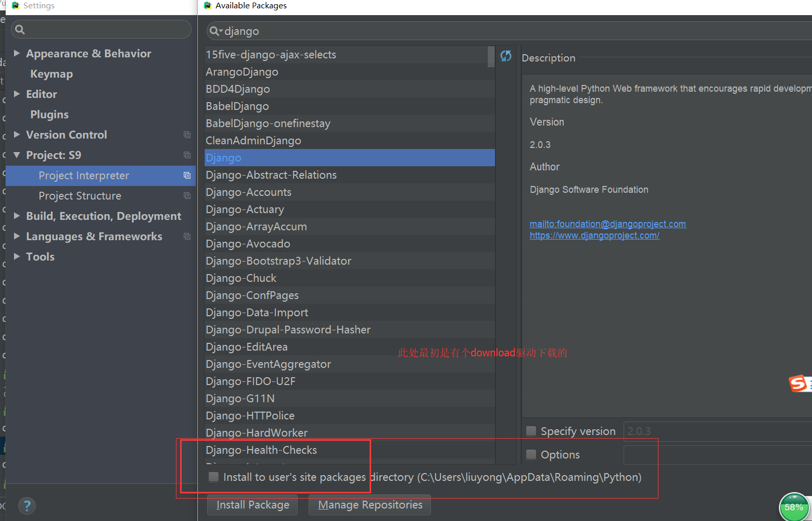Click the copy icon beside Project Structure
812x521 pixels.
tap(187, 196)
